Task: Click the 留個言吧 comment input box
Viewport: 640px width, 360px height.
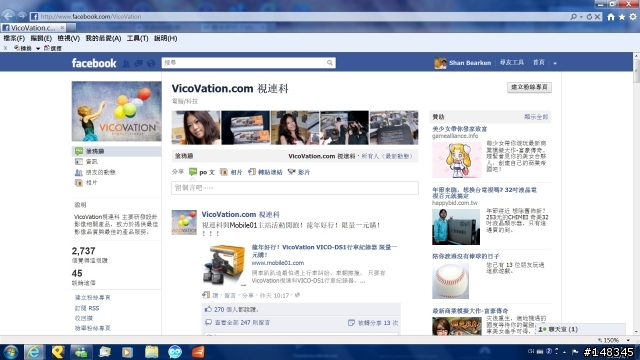Action: coord(295,188)
